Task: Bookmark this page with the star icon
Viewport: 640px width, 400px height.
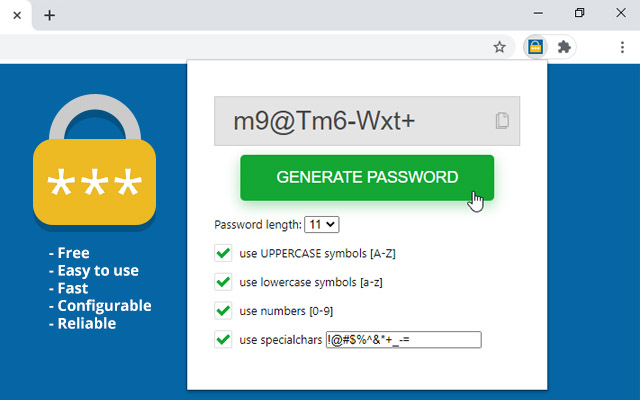Action: [499, 47]
